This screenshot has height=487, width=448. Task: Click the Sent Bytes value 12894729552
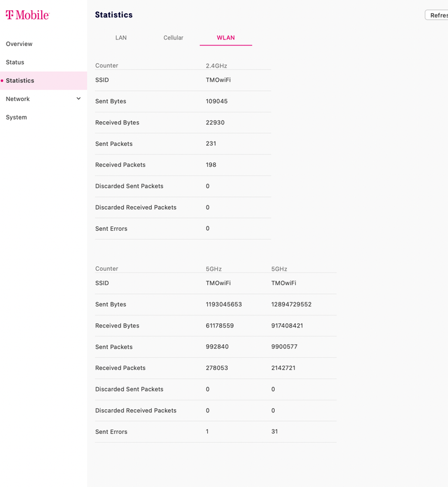click(x=291, y=304)
